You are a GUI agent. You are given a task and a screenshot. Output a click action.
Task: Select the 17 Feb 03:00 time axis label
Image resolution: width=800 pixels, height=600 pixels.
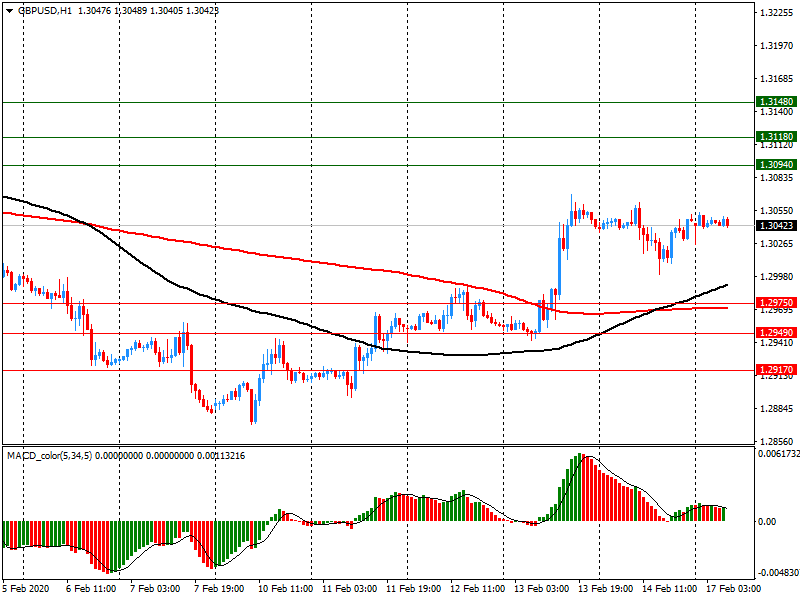point(734,589)
